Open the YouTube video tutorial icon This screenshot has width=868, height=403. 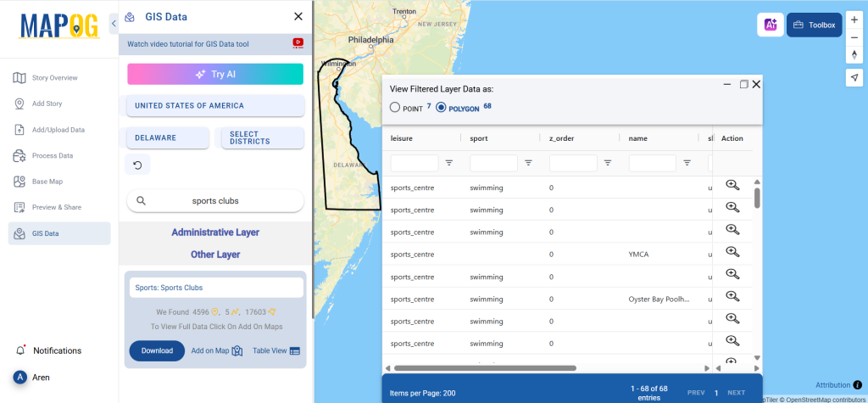pos(298,43)
